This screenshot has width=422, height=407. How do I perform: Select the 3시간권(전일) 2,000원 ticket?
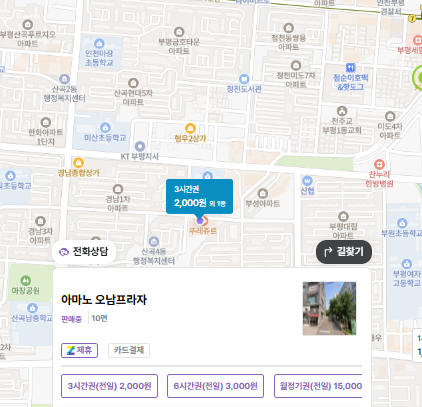[109, 386]
